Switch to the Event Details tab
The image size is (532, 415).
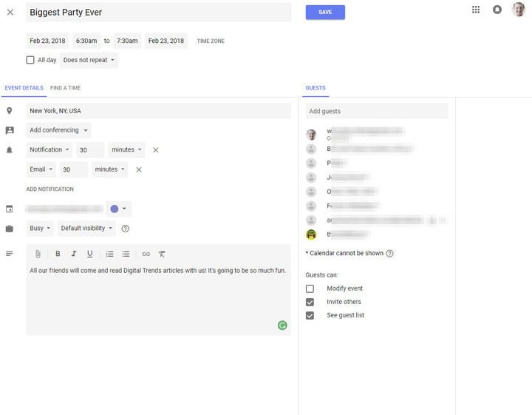tap(24, 88)
